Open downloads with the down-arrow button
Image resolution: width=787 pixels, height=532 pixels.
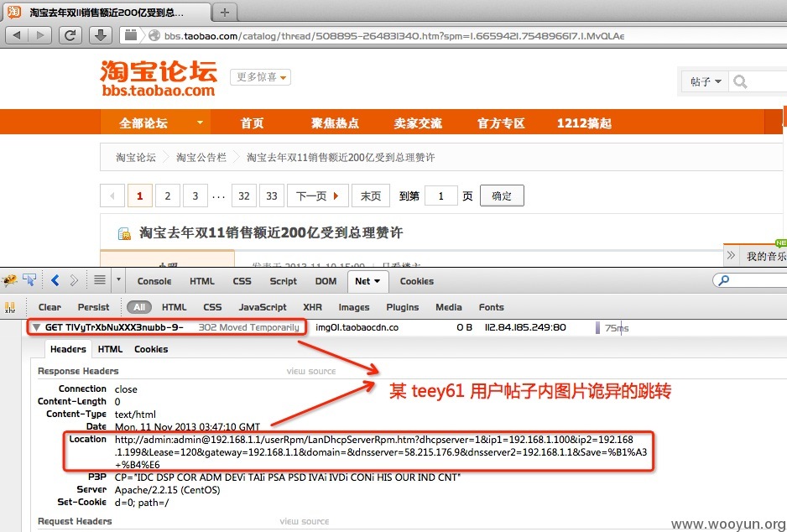(x=101, y=35)
